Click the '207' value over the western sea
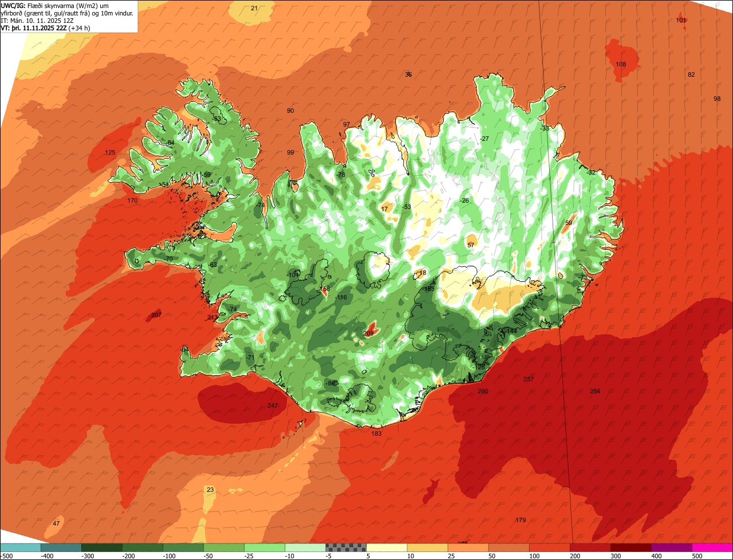 (x=156, y=315)
